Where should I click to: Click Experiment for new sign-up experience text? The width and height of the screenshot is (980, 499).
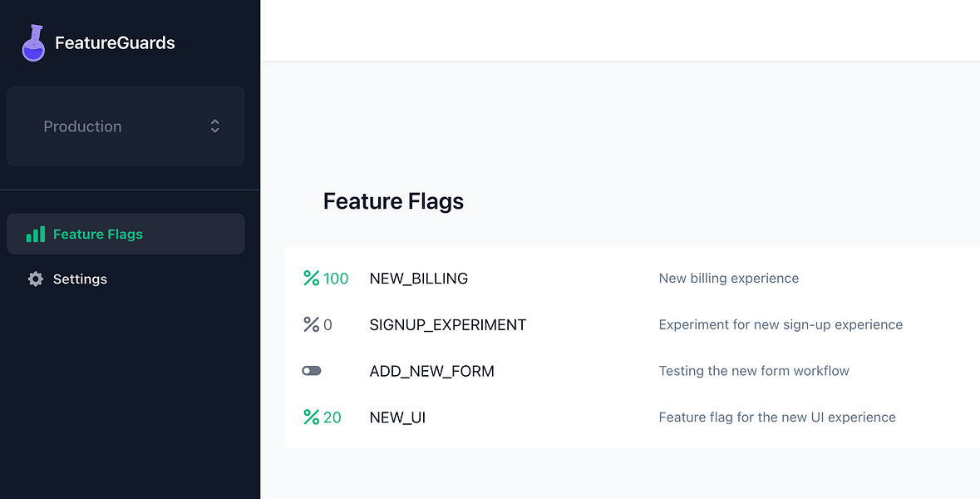[781, 324]
